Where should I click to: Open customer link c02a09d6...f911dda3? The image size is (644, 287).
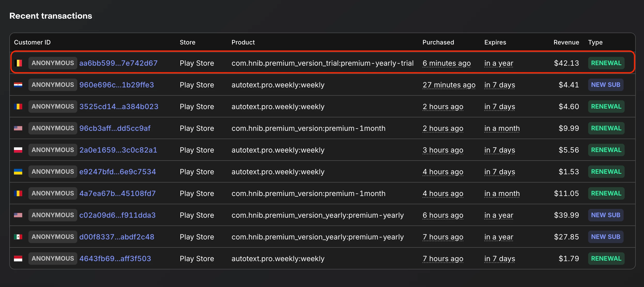pyautogui.click(x=117, y=215)
